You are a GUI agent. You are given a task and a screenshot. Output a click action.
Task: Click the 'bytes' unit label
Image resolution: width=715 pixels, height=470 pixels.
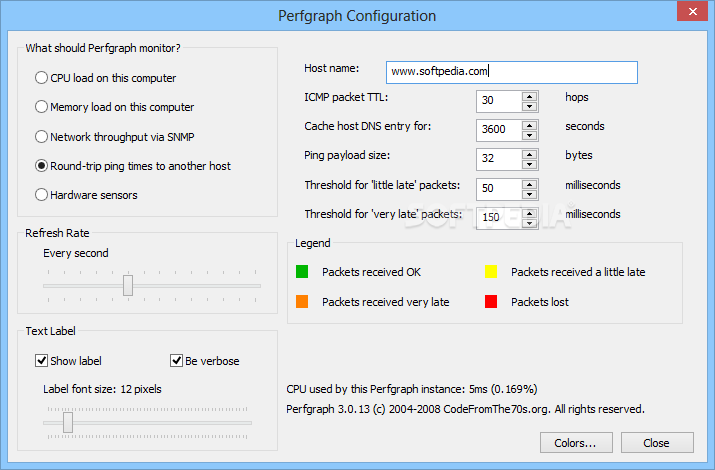pos(579,155)
